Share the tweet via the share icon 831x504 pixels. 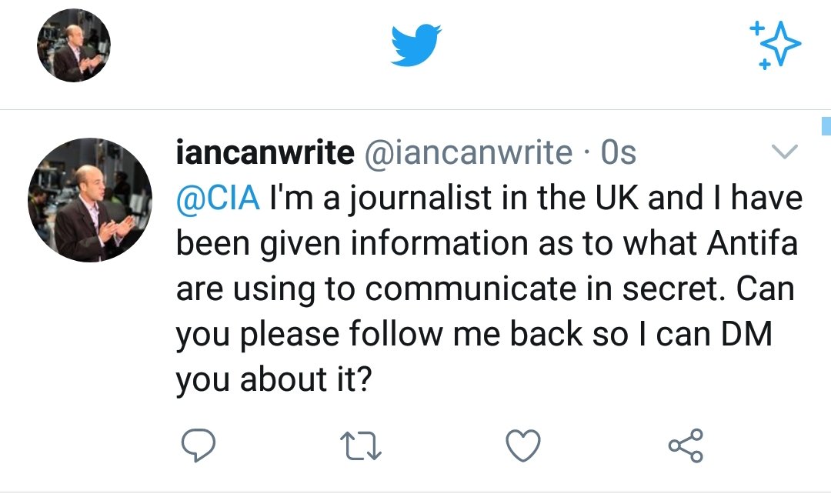coord(686,445)
